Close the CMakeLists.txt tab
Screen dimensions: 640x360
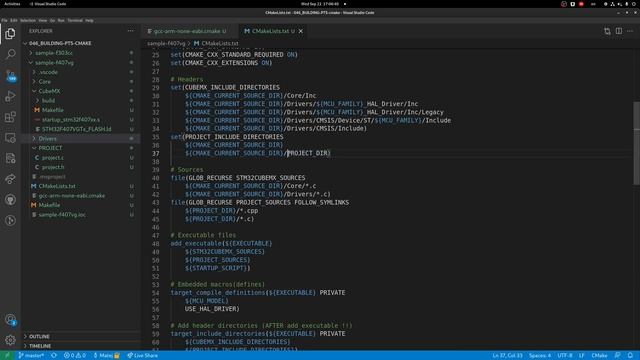tap(301, 31)
